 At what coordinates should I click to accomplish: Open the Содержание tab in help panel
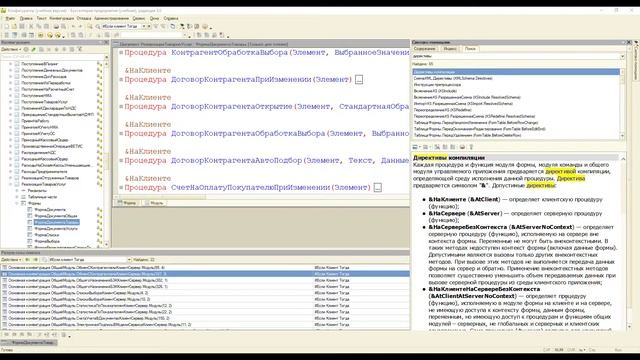(425, 49)
